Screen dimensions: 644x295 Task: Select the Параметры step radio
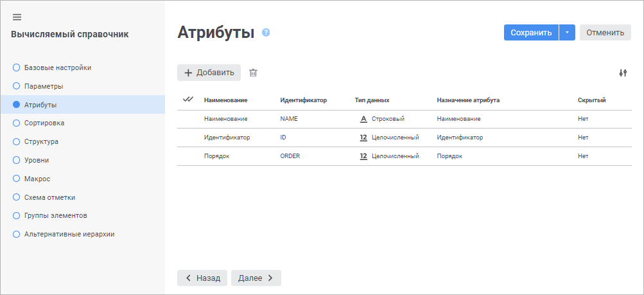(x=17, y=86)
